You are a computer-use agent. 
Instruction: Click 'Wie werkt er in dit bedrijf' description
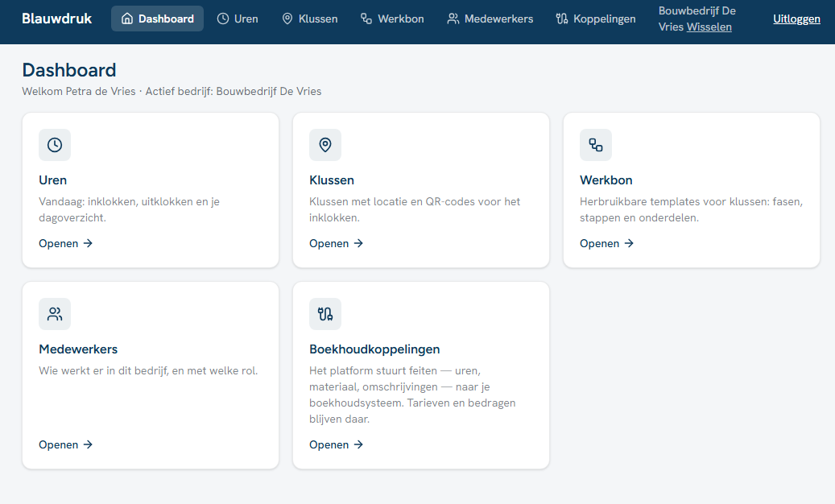tap(148, 371)
